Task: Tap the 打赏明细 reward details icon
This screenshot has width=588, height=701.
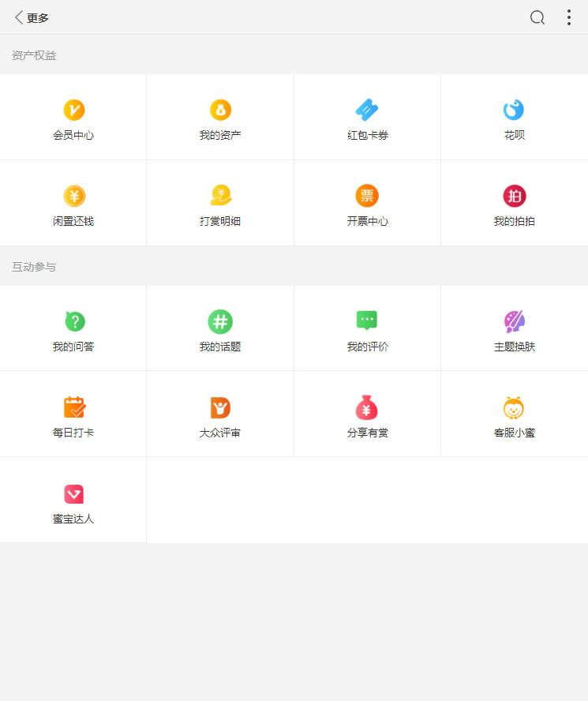Action: tap(220, 196)
